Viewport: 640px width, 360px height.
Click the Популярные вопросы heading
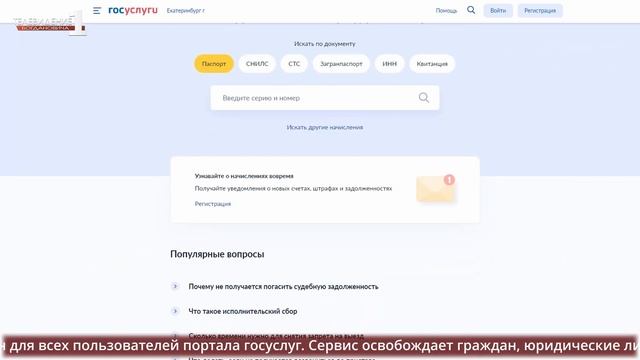[217, 254]
